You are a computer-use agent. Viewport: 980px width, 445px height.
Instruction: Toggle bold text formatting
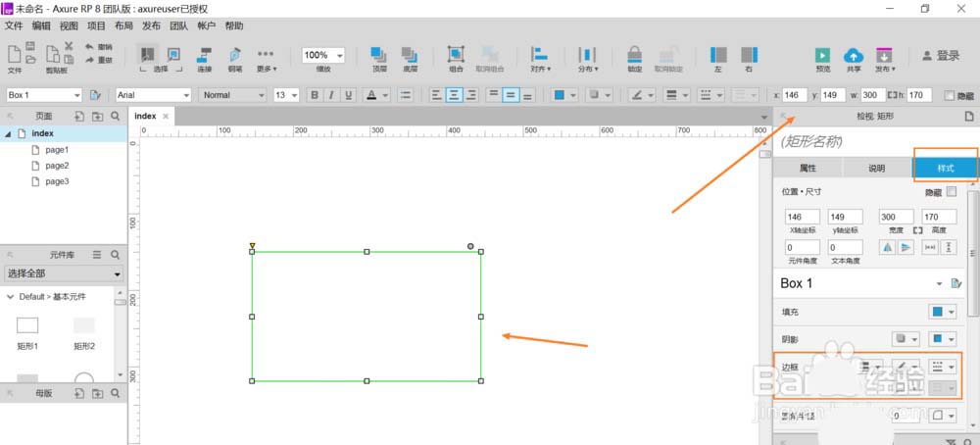(x=315, y=95)
